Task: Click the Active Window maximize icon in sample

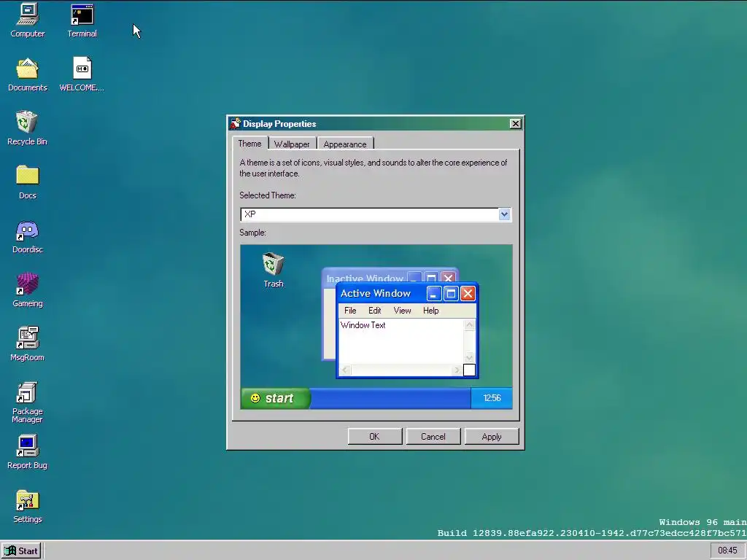Action: [x=451, y=293]
